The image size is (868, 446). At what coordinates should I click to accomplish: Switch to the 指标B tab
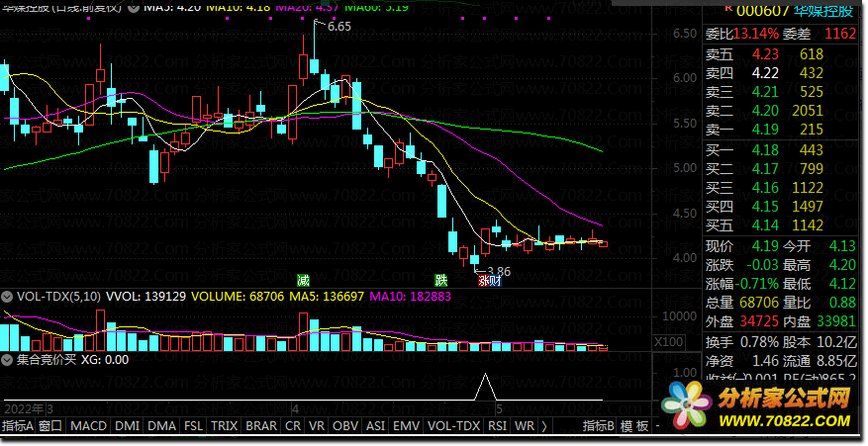coord(599,426)
